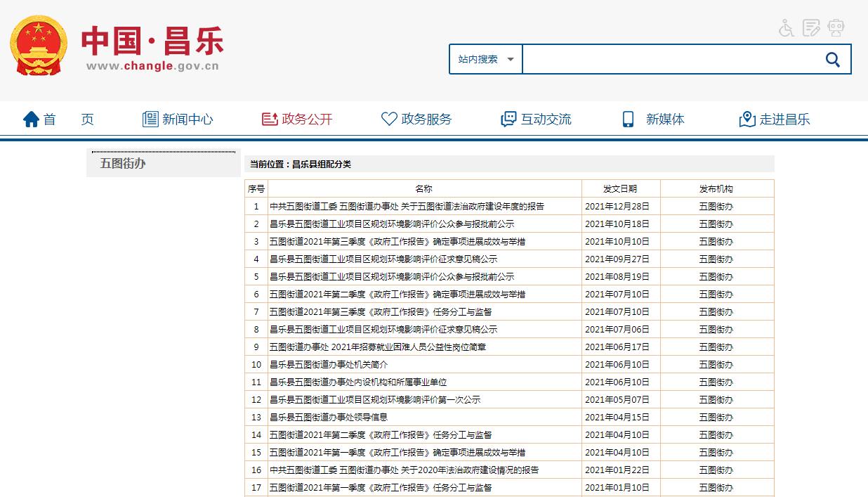Open the robot assistant icon
Screen dimensions: 868x497
click(x=836, y=28)
